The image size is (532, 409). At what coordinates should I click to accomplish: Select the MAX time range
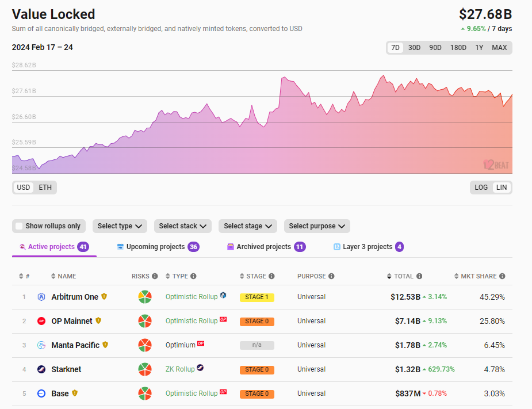pos(499,48)
